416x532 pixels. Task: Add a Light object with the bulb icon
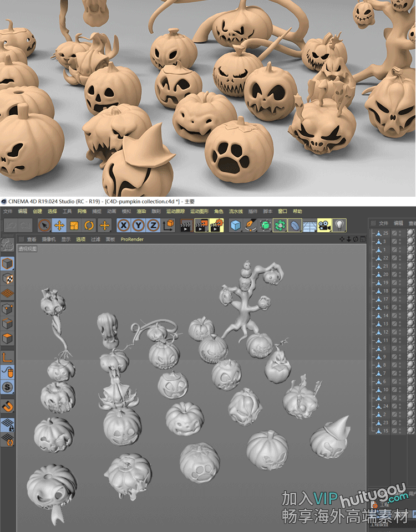[x=339, y=225]
